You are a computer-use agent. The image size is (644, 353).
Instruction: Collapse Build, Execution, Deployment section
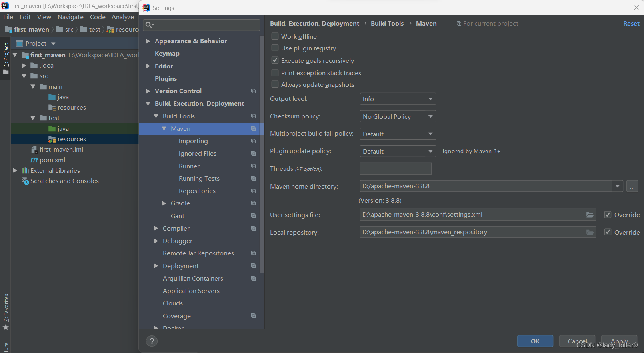[x=148, y=104]
